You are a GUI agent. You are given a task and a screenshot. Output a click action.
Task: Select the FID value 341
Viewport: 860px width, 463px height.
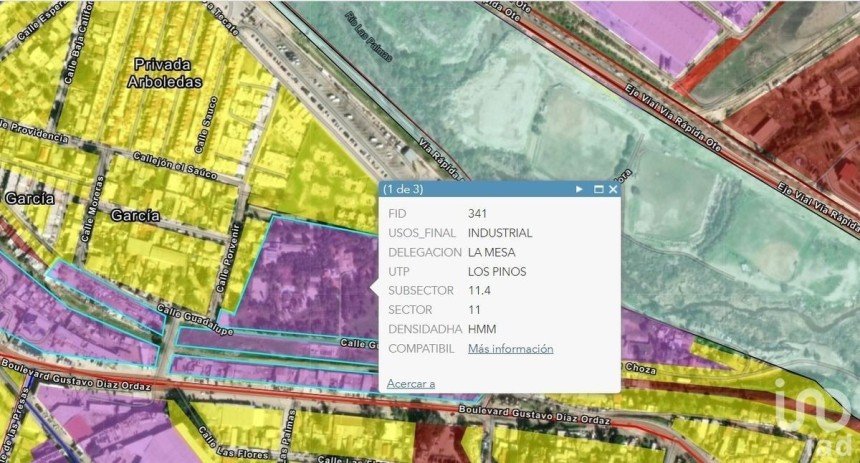[477, 213]
